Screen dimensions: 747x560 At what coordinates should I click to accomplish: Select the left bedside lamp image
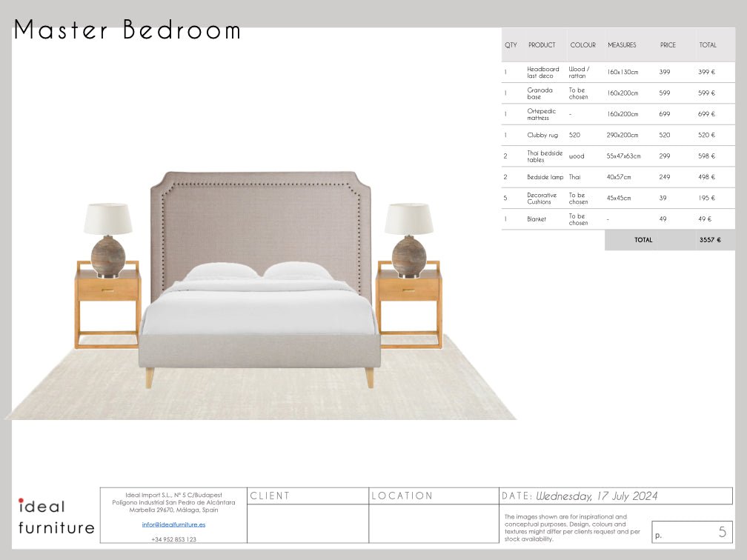[x=108, y=239]
